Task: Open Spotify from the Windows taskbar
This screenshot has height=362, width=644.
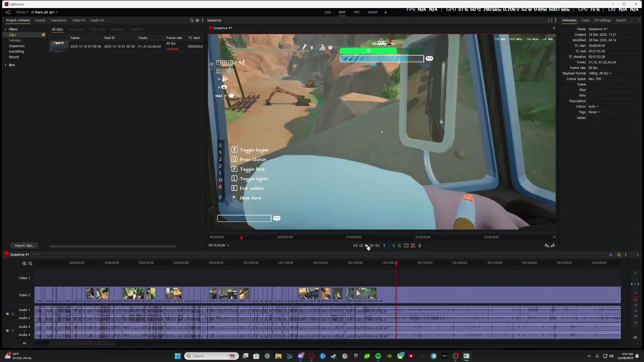Action: point(378,356)
